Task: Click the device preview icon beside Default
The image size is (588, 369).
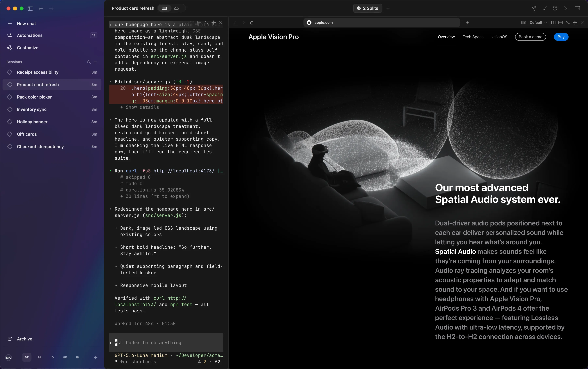Action: (523, 23)
